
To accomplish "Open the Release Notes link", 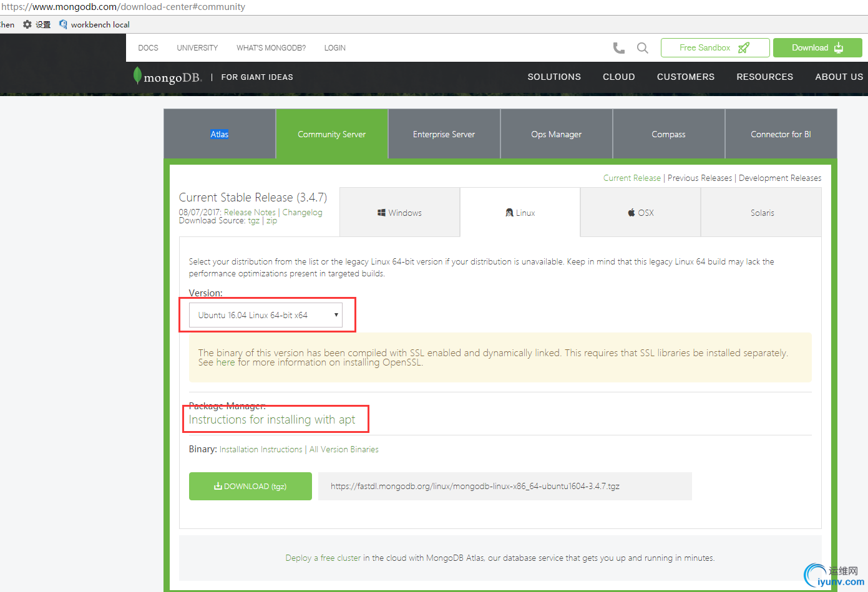I will [250, 212].
